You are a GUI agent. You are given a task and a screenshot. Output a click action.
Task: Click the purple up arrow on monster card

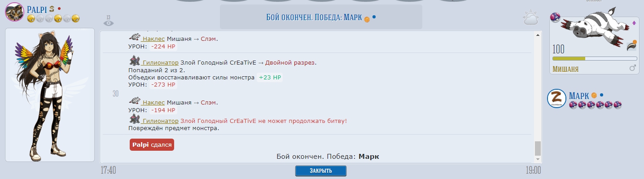[x=634, y=22]
